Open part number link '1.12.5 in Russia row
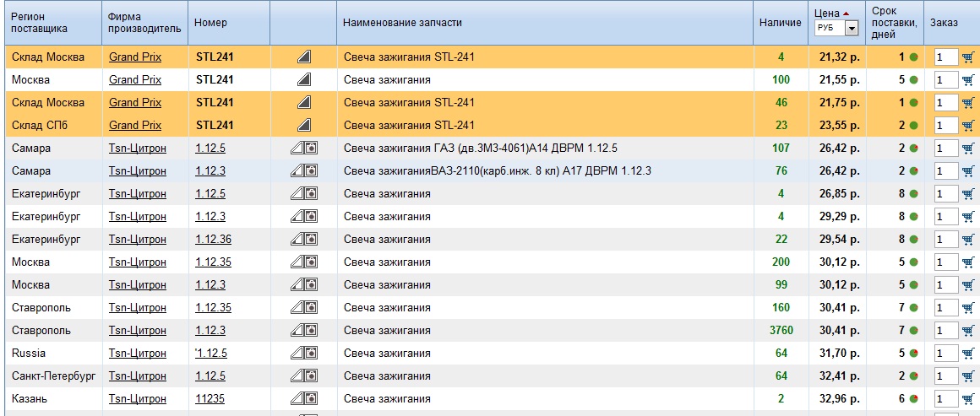980x416 pixels. (211, 354)
